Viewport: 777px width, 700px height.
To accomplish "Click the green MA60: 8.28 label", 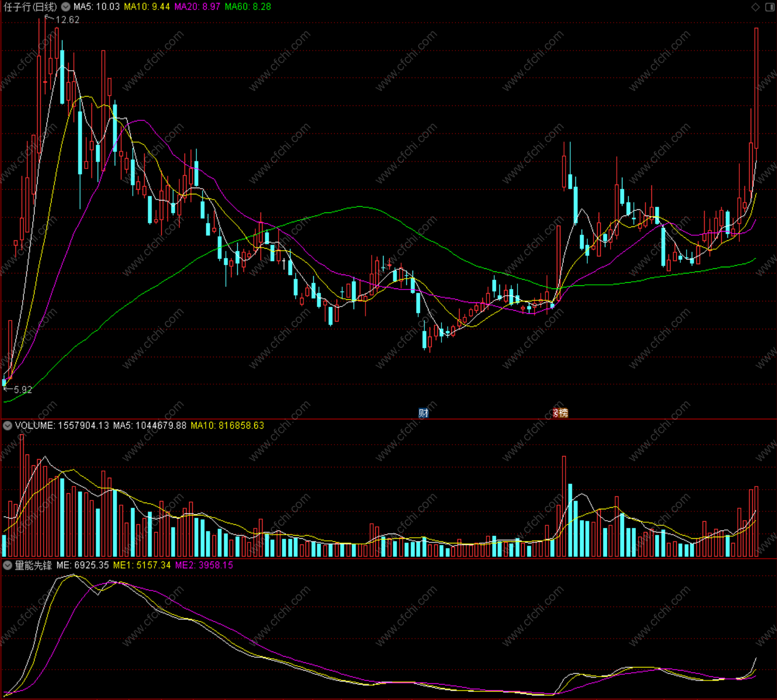I will (248, 7).
